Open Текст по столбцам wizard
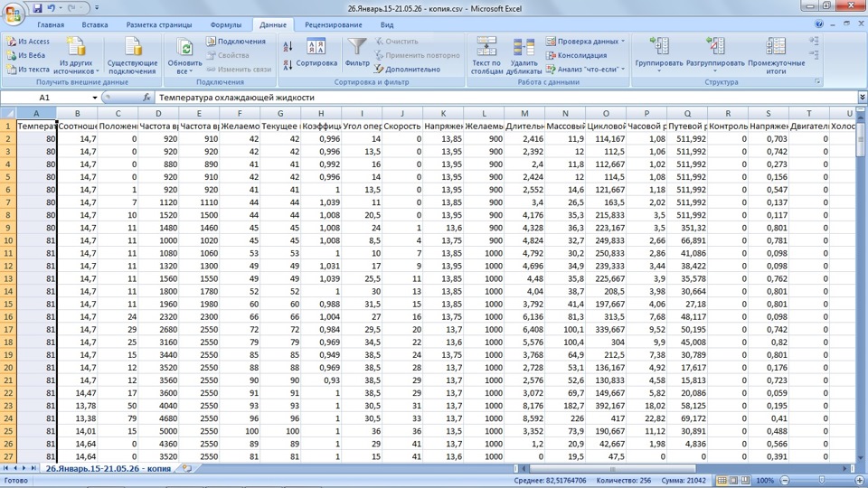This screenshot has width=868, height=488. click(487, 55)
